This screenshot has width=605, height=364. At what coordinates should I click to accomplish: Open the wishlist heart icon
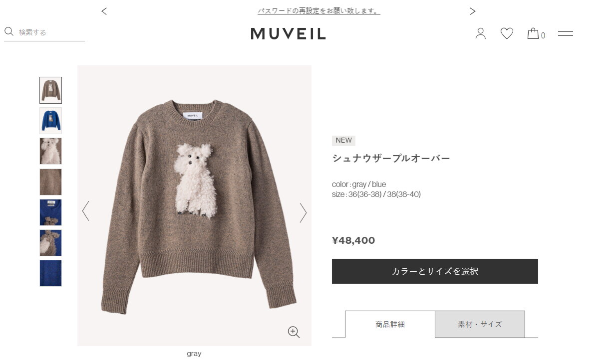pyautogui.click(x=507, y=33)
